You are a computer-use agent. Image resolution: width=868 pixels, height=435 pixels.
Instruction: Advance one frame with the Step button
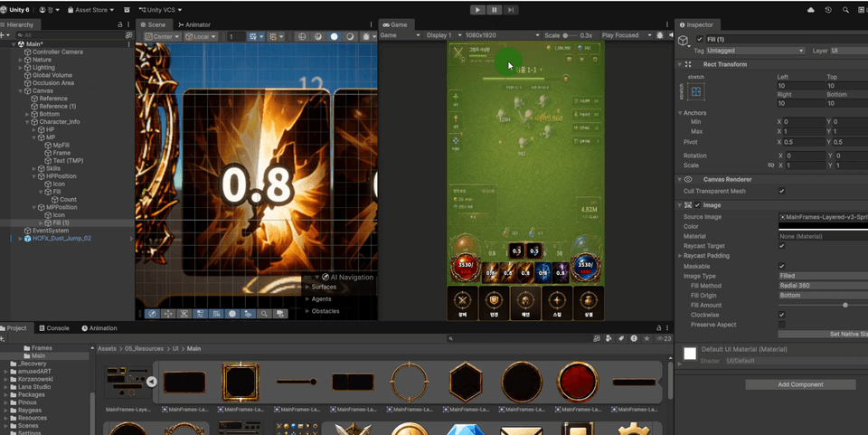[x=511, y=9]
